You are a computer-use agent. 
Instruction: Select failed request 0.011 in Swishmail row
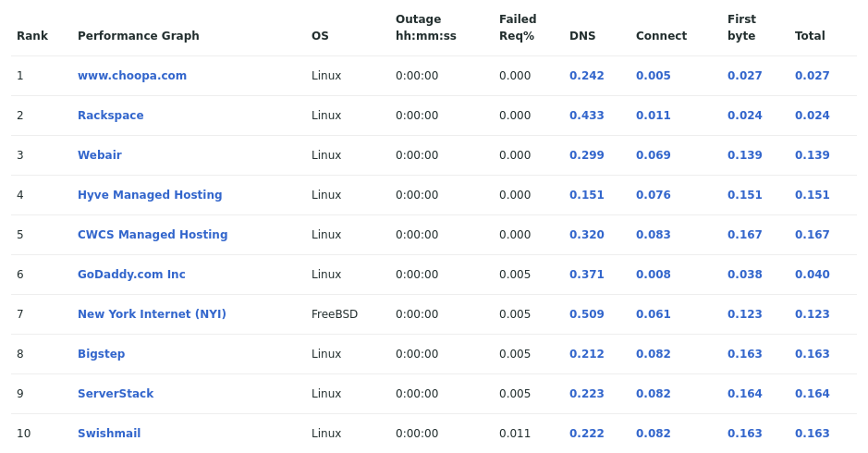click(515, 434)
